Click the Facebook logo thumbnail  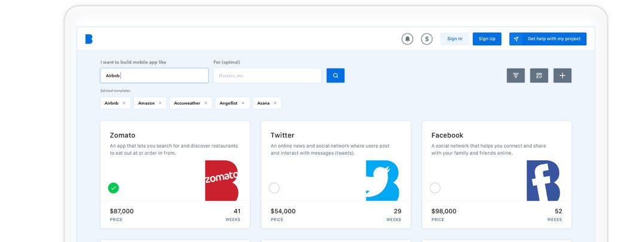point(544,180)
